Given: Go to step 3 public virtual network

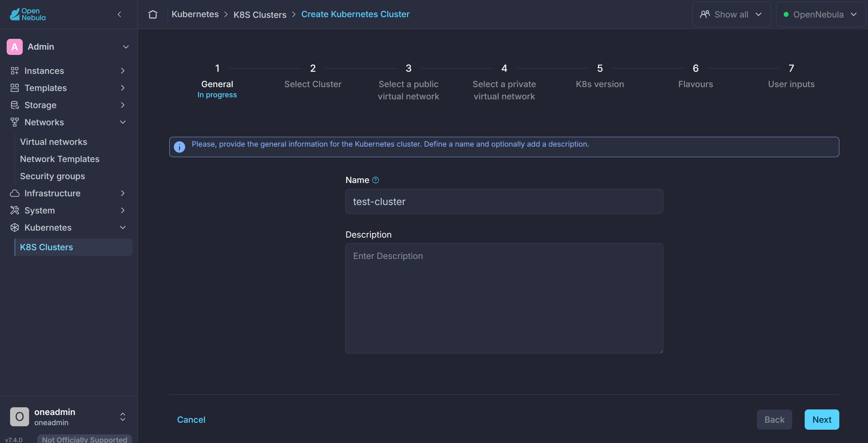Looking at the screenshot, I should (x=408, y=82).
